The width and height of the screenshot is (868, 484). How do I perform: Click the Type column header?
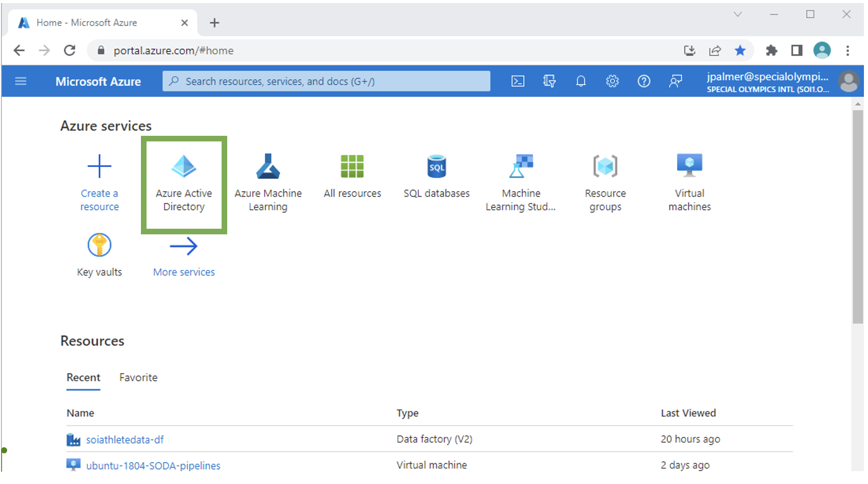coord(407,413)
